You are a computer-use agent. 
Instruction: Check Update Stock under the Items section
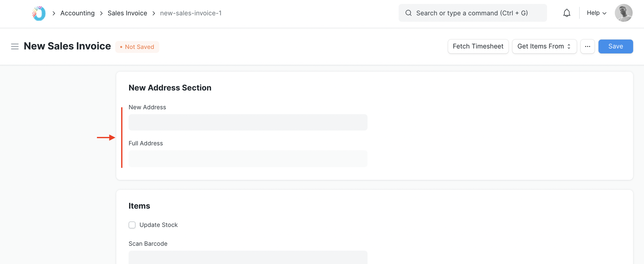[132, 225]
